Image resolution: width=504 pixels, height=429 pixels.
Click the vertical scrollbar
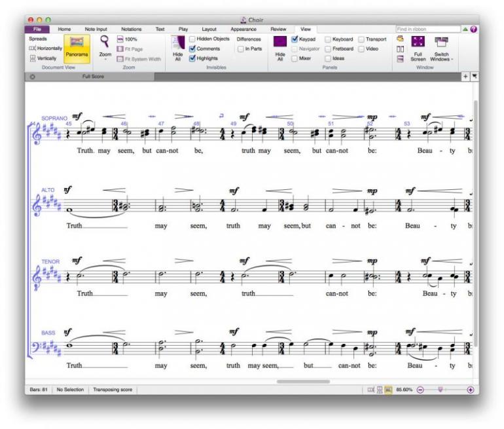pyautogui.click(x=475, y=223)
